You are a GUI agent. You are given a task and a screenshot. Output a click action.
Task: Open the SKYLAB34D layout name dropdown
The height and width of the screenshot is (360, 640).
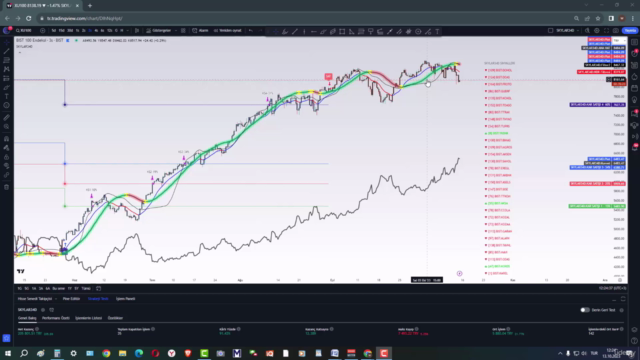(x=568, y=31)
